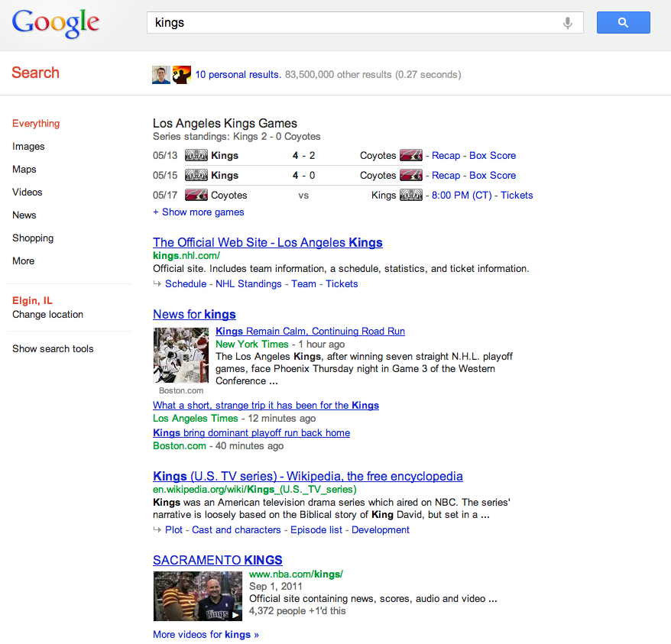Click the hockey news photo thumbnail
The height and width of the screenshot is (644, 671).
[181, 355]
